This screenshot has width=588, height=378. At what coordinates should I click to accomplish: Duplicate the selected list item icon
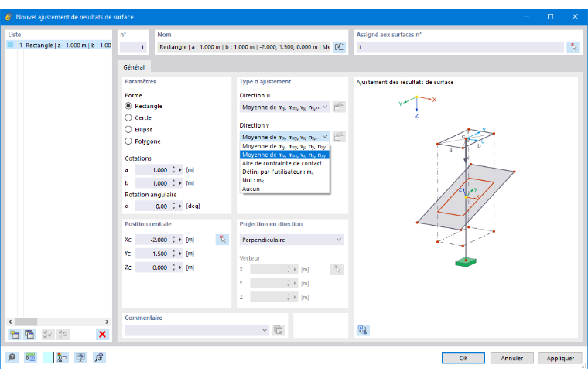pos(29,334)
